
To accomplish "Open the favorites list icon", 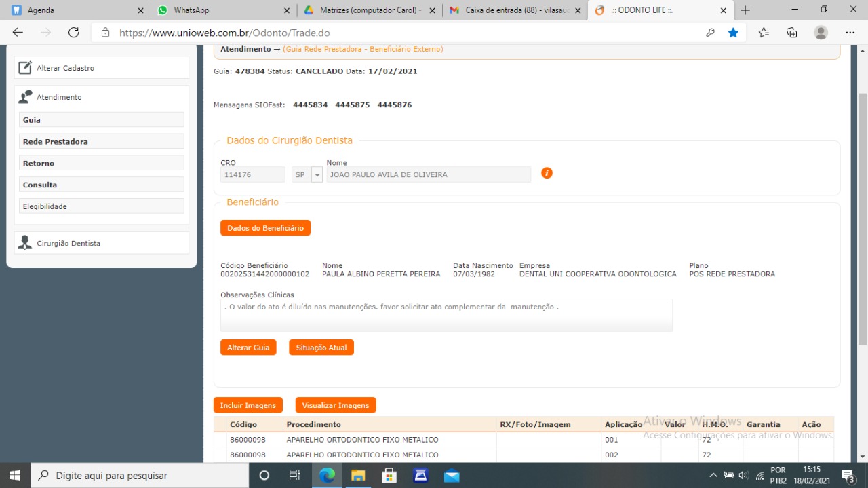I will point(764,33).
